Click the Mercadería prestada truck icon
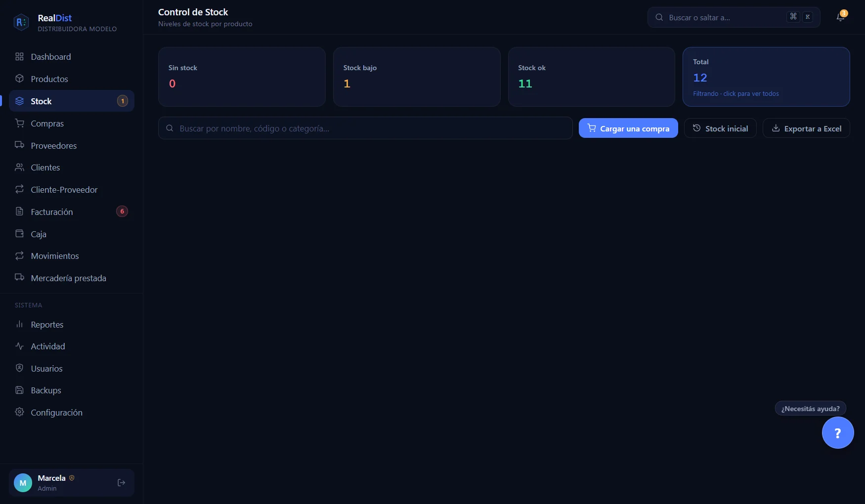Image resolution: width=865 pixels, height=504 pixels. pos(19,278)
